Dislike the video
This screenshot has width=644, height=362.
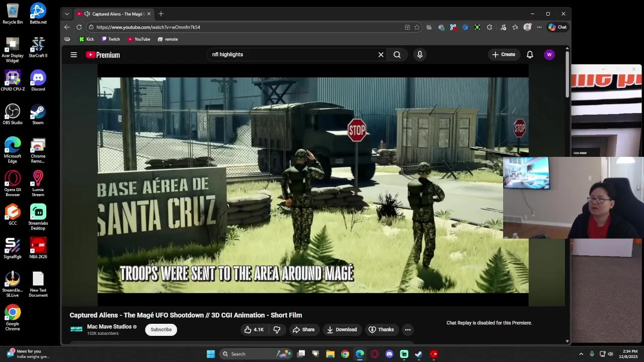tap(277, 330)
